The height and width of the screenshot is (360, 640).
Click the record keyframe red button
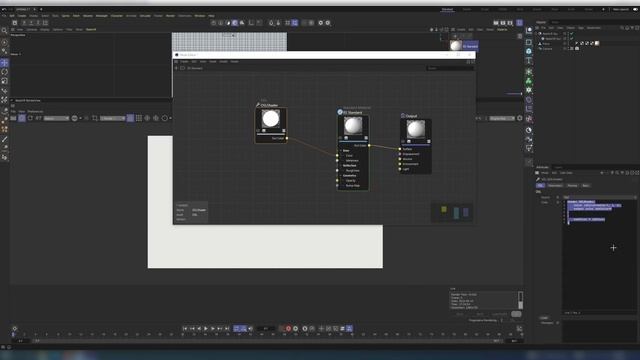288,329
